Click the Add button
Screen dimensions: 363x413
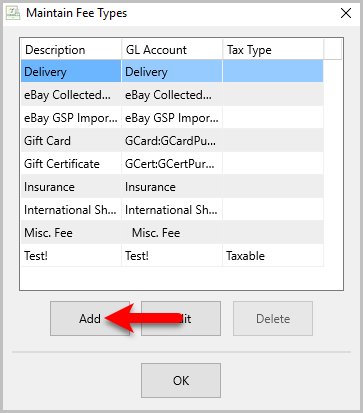coord(90,318)
